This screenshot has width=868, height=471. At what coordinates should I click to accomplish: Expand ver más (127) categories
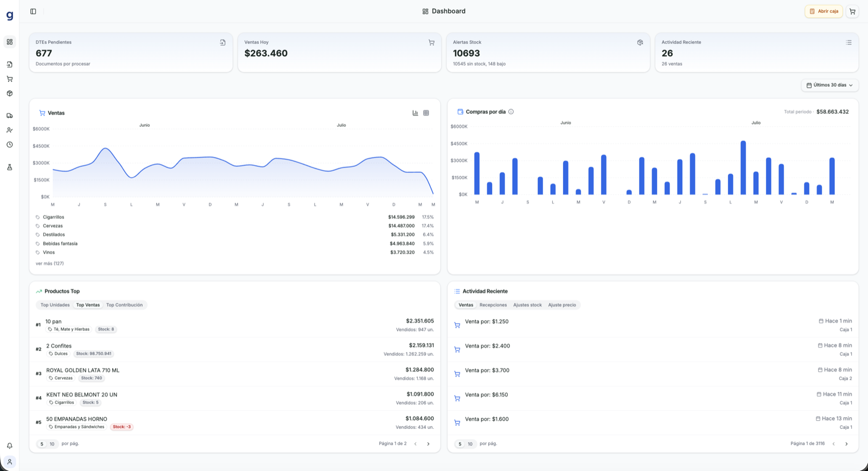tap(50, 263)
